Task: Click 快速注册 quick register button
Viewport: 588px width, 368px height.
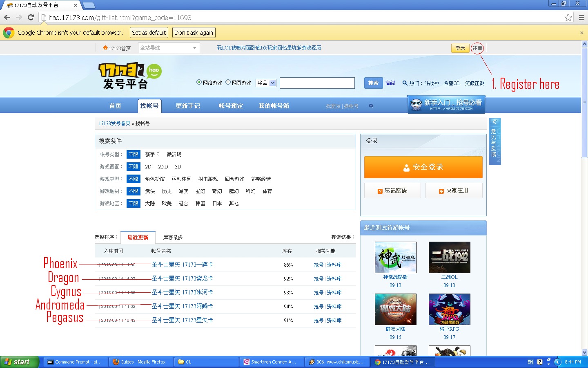Action: pyautogui.click(x=454, y=191)
